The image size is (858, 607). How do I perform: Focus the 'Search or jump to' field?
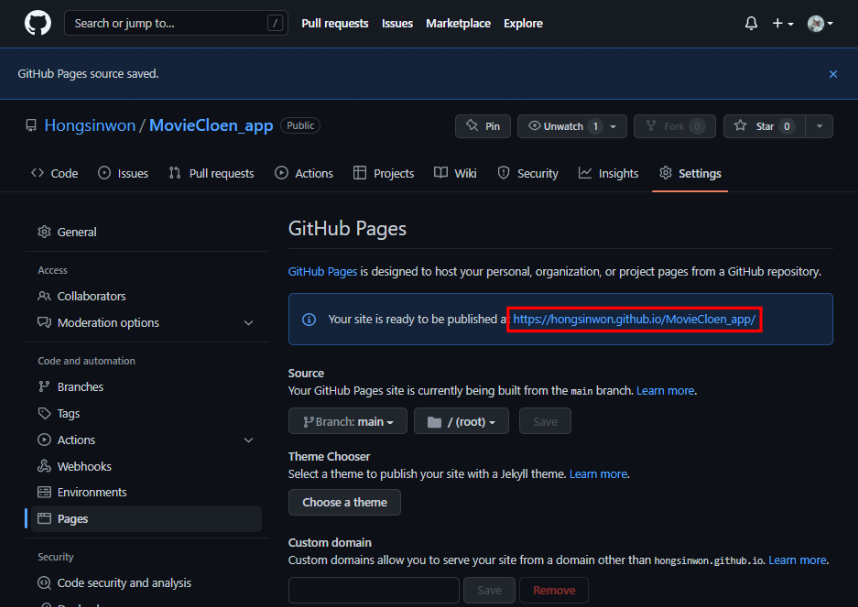(176, 24)
